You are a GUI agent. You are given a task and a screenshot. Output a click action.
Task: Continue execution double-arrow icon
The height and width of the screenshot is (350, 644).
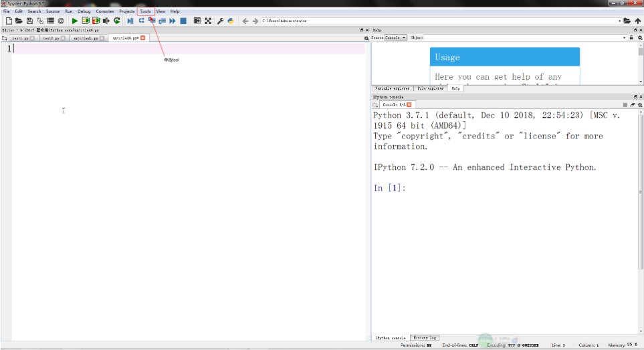pyautogui.click(x=173, y=21)
